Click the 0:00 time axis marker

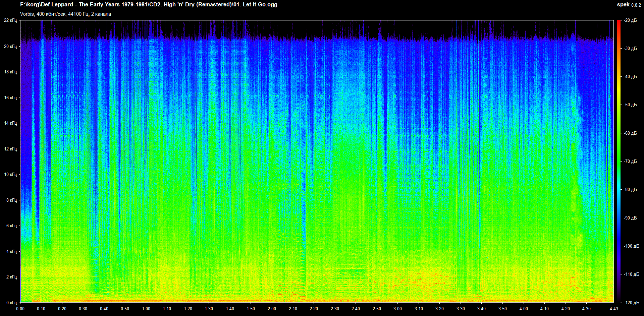point(20,309)
